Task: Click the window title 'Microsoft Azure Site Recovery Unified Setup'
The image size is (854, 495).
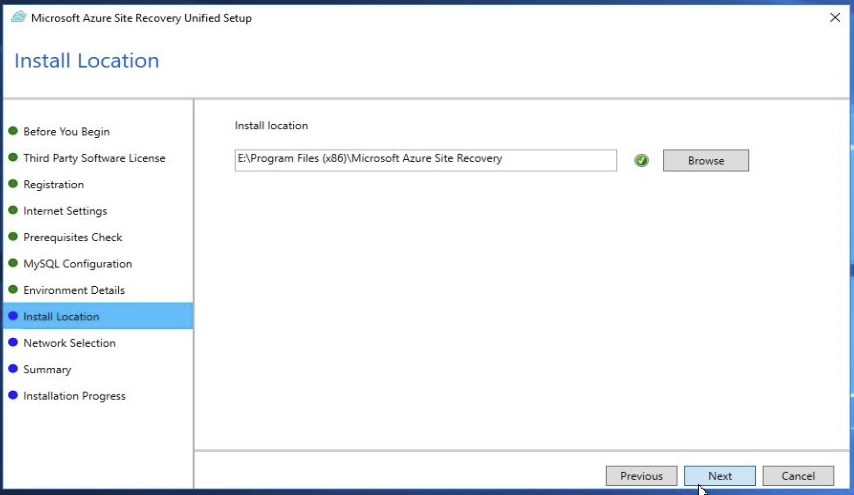Action: [x=141, y=18]
